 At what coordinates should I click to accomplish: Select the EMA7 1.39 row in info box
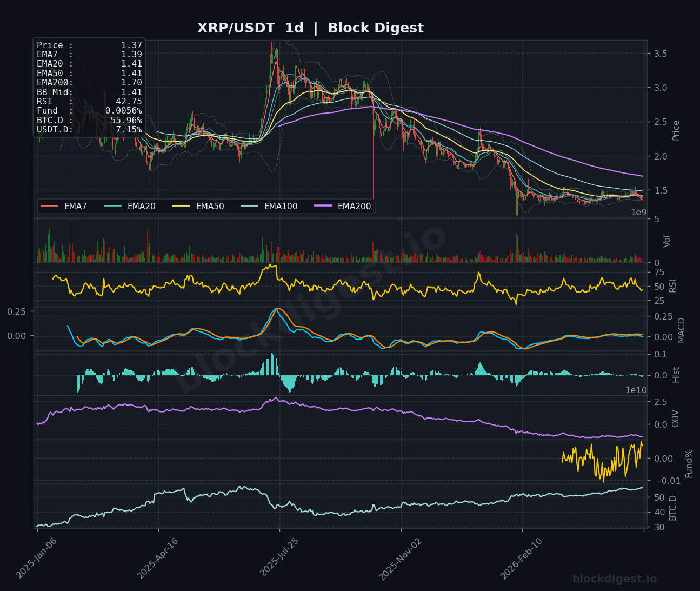coord(89,55)
